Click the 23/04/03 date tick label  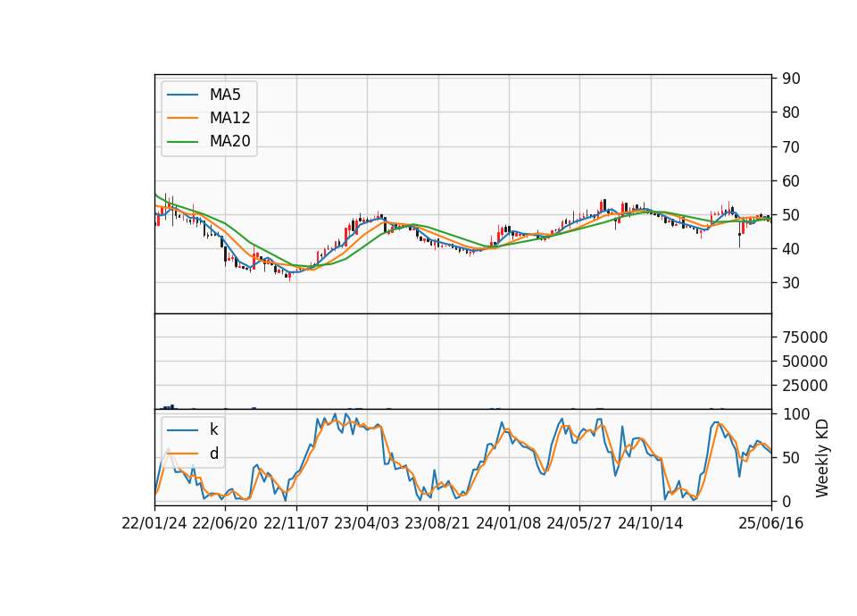pyautogui.click(x=366, y=523)
